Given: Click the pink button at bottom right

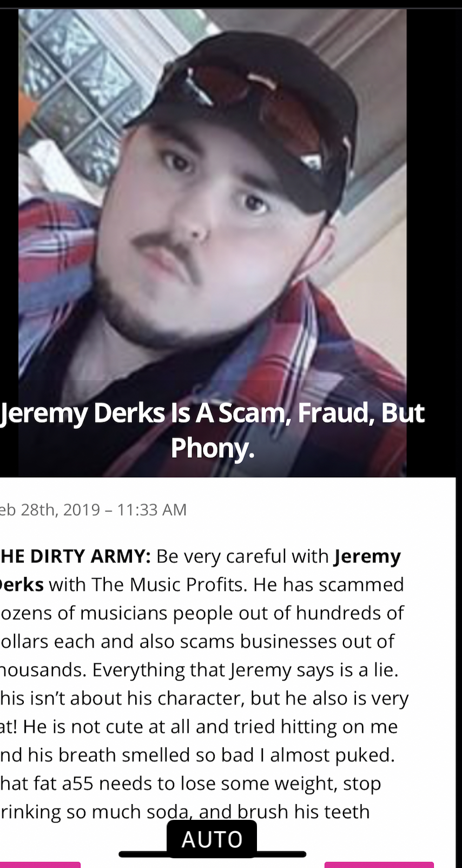Looking at the screenshot, I should click(x=379, y=865).
